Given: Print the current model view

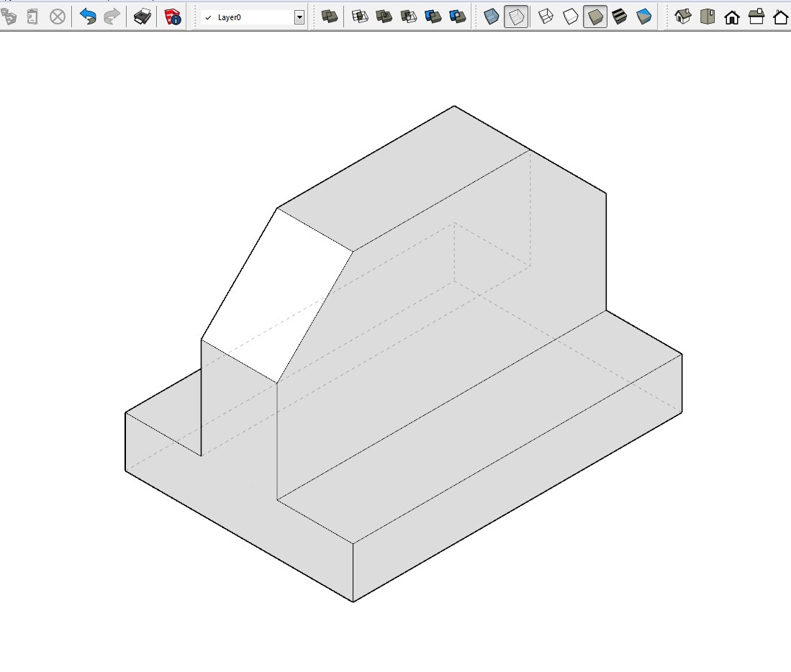Looking at the screenshot, I should click(x=143, y=17).
